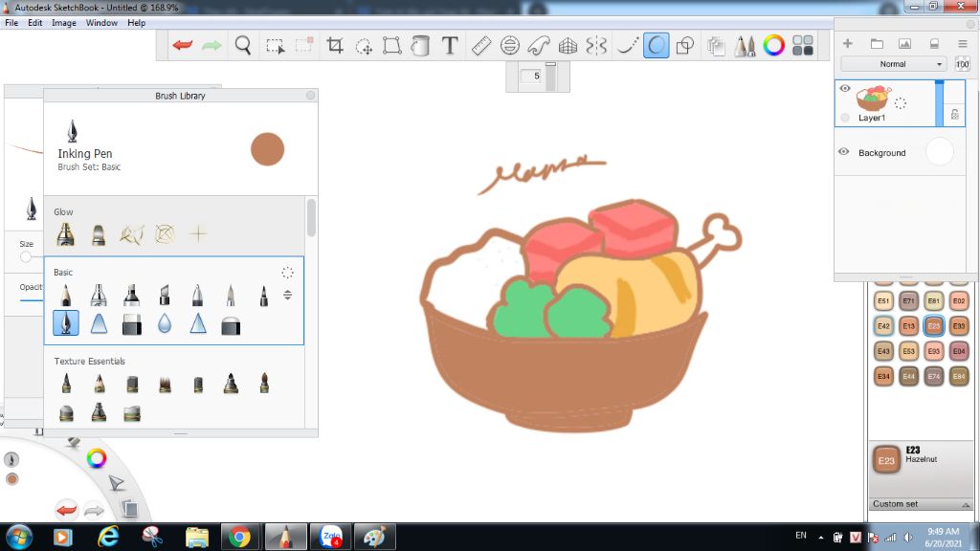Screen dimensions: 980x551
Task: Open the lagoon color wheel
Action: (x=97, y=458)
